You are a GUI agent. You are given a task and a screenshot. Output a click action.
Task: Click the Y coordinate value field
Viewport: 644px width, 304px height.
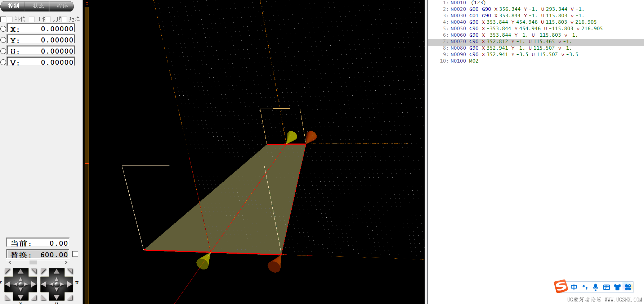[x=41, y=40]
